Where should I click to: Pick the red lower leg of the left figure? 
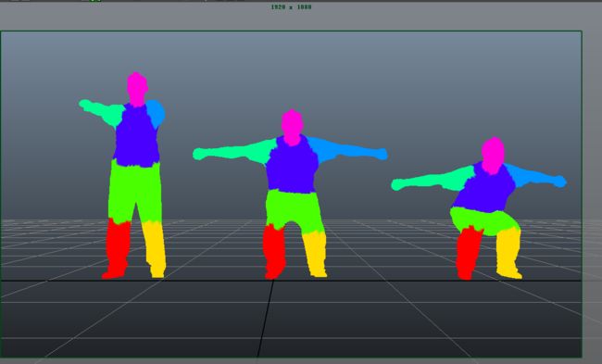pos(117,247)
